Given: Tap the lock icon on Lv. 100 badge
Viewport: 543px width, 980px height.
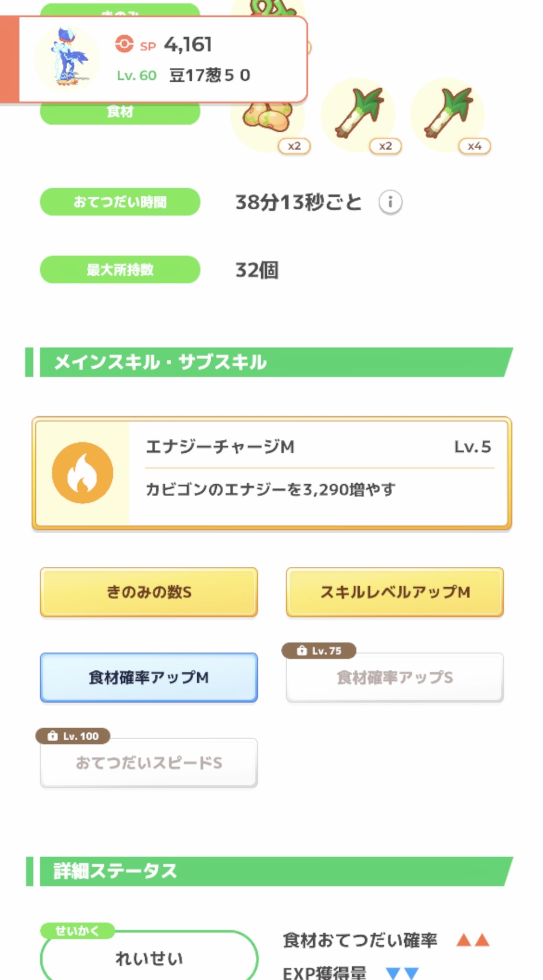Looking at the screenshot, I should (x=53, y=736).
